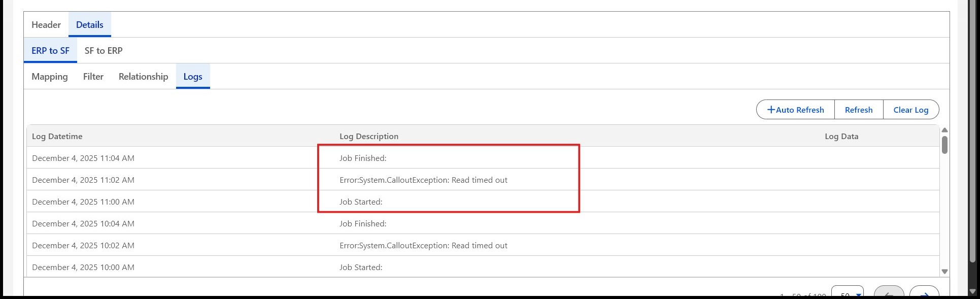Click the Refresh button
Viewport: 980px width, 299px height.
coord(859,110)
